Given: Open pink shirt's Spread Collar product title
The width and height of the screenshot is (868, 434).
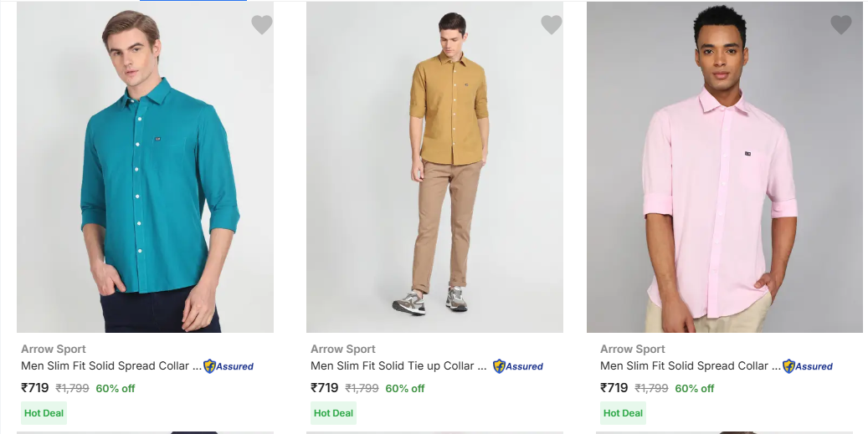Looking at the screenshot, I should 690,365.
